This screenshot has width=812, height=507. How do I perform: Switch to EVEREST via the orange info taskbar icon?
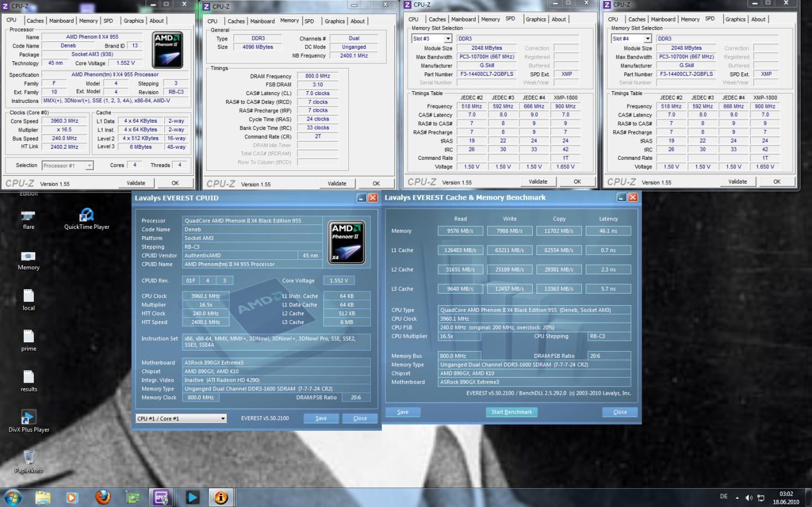pyautogui.click(x=221, y=497)
